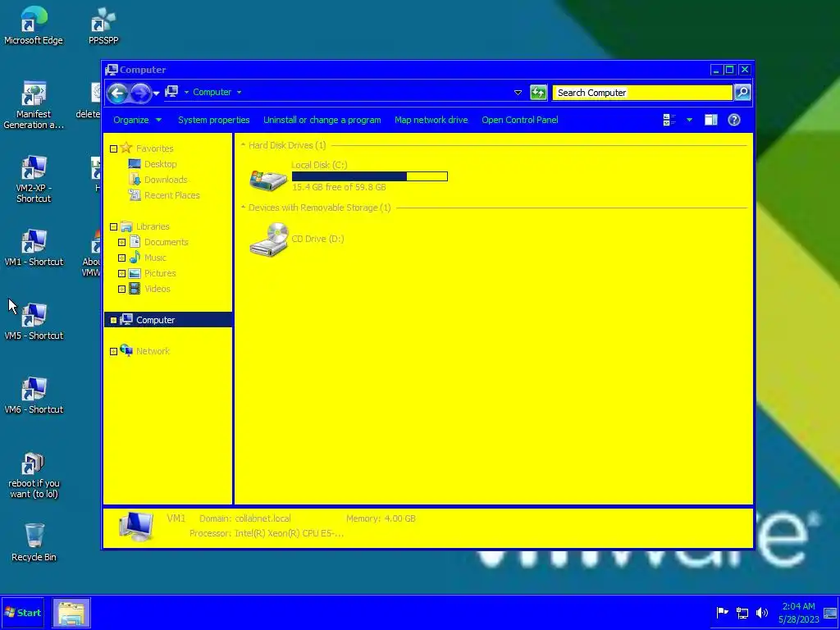Expand the Pictures library node
Image resolution: width=840 pixels, height=630 pixels.
121,274
